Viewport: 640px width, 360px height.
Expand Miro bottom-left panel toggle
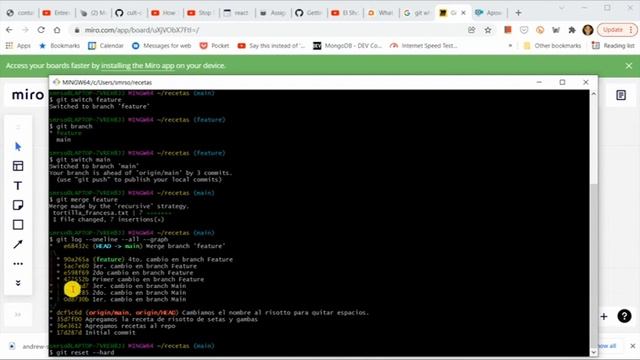tap(18, 315)
